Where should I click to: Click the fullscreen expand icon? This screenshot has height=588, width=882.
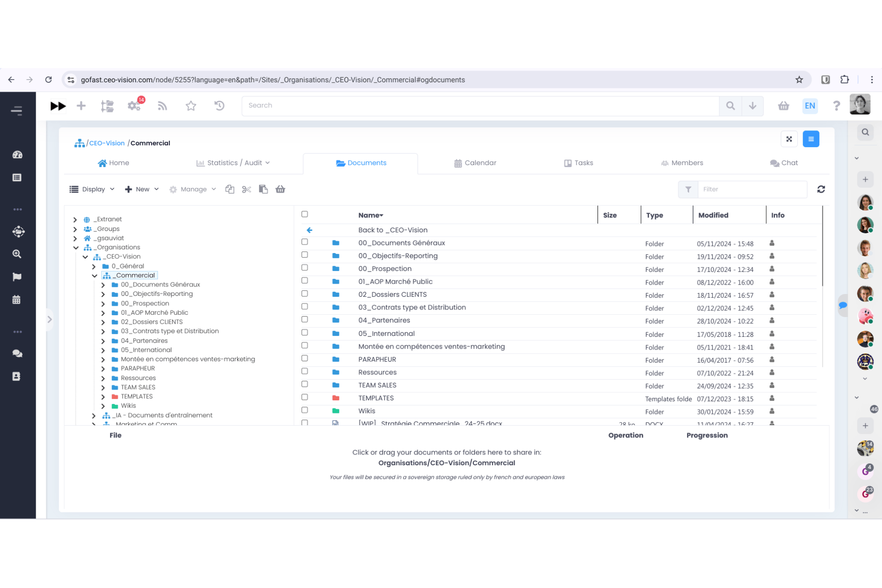[789, 139]
